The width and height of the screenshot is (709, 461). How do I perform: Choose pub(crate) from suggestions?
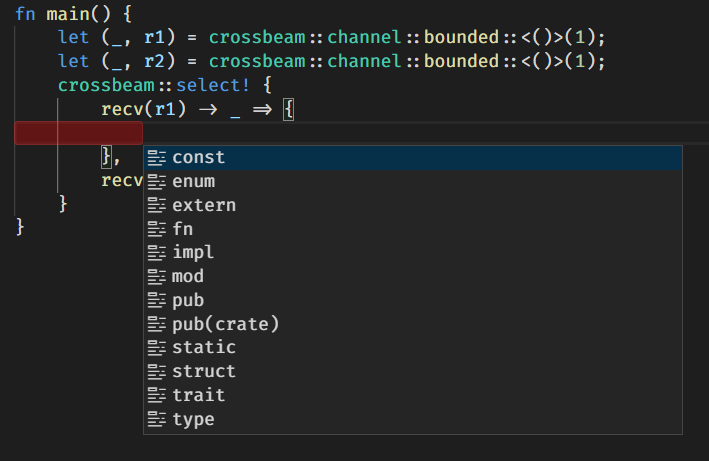click(413, 325)
